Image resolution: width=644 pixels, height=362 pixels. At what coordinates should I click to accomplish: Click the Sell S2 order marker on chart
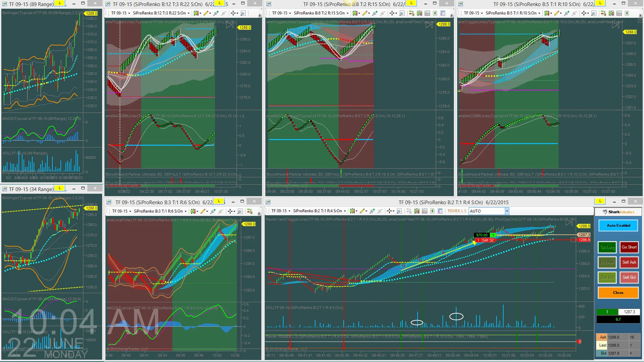[485, 240]
